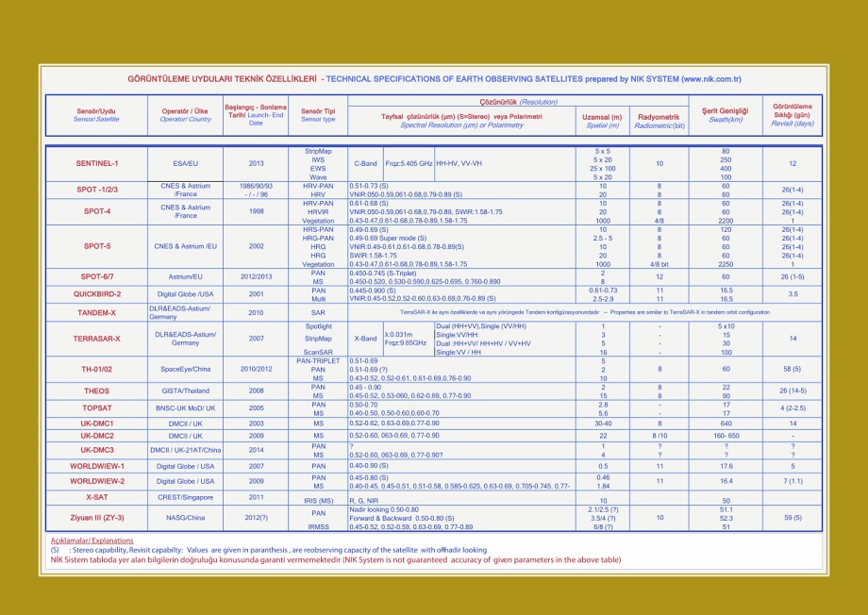Click the CREST/Singapore operator cell
This screenshot has height=615, width=868.
pos(186,497)
